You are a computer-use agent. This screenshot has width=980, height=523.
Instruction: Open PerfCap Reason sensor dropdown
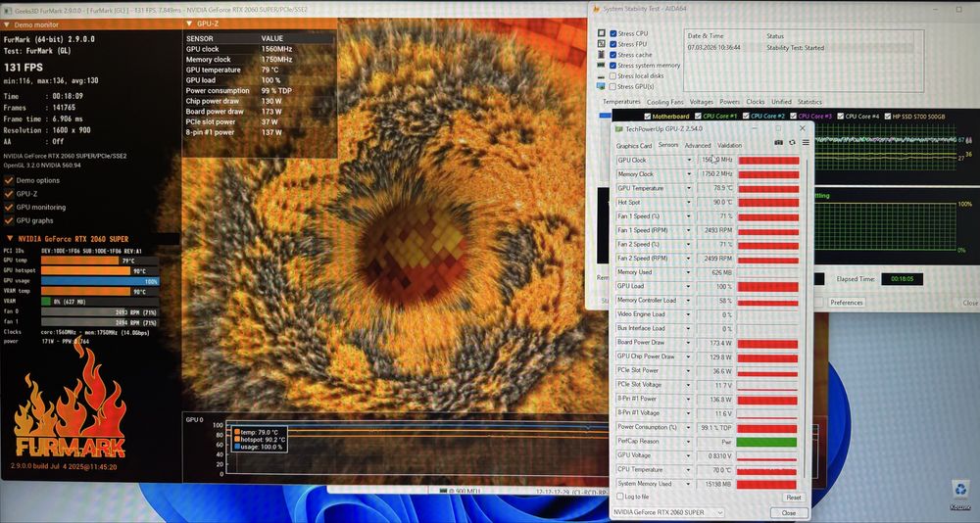(689, 441)
